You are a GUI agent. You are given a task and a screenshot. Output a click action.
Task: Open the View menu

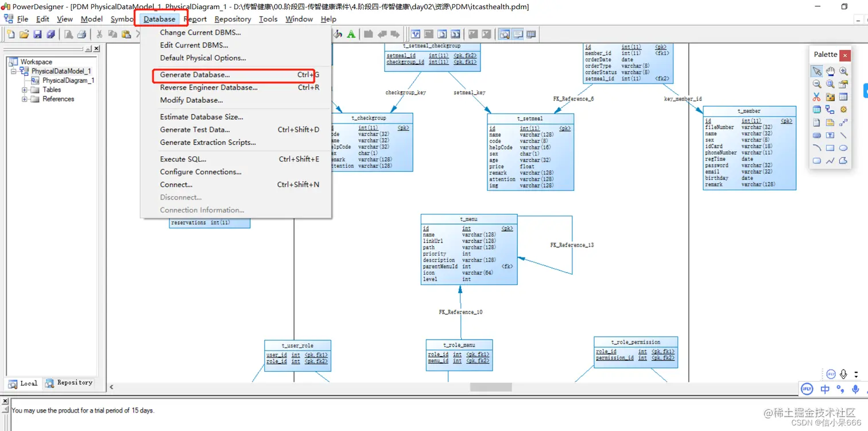point(65,19)
